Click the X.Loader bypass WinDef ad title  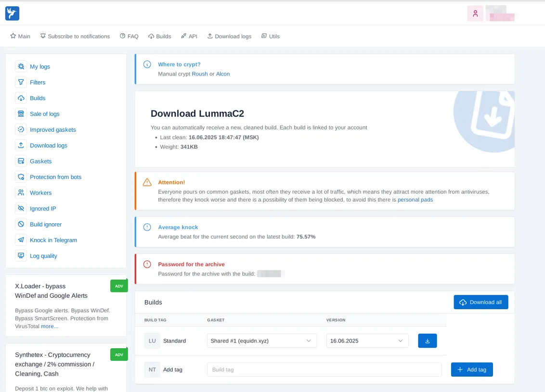point(51,291)
